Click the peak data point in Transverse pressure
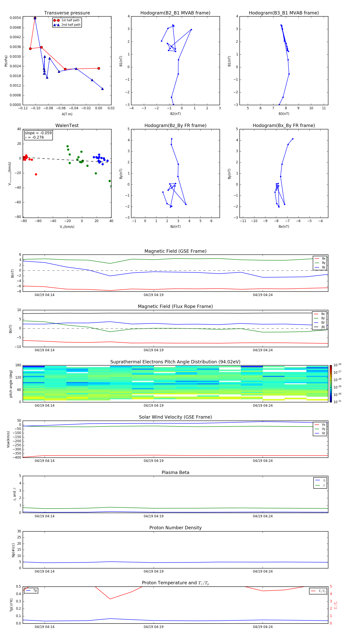Viewport: 351px width, 644px height. click(35, 18)
